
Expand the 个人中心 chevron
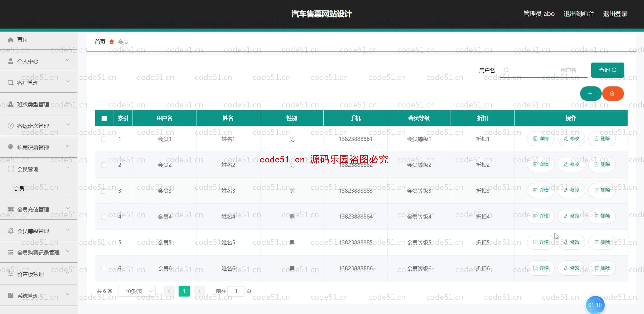point(67,60)
